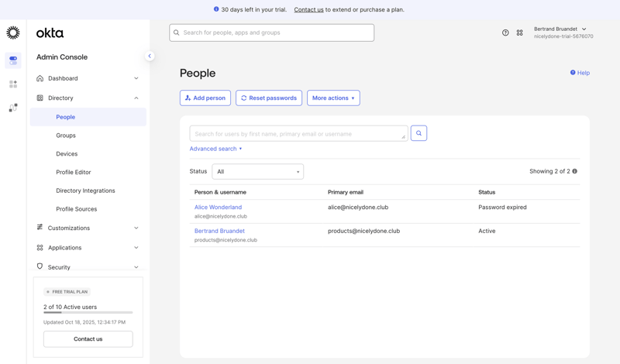Screen dimensions: 620x364
Task: Open Groups in Directory menu
Action: [66, 136]
